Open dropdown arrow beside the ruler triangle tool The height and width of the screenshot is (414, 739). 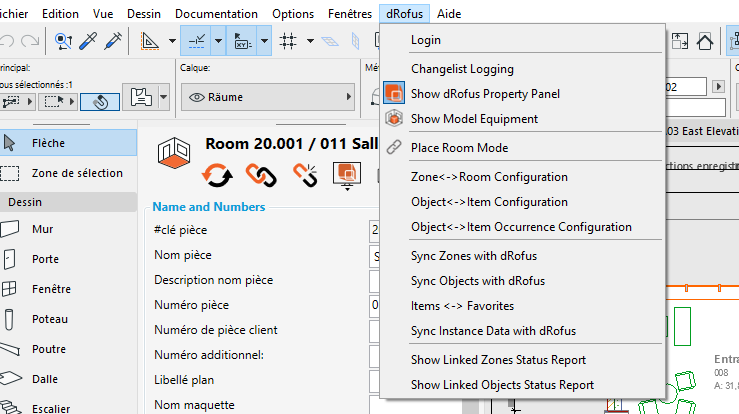[x=172, y=41]
